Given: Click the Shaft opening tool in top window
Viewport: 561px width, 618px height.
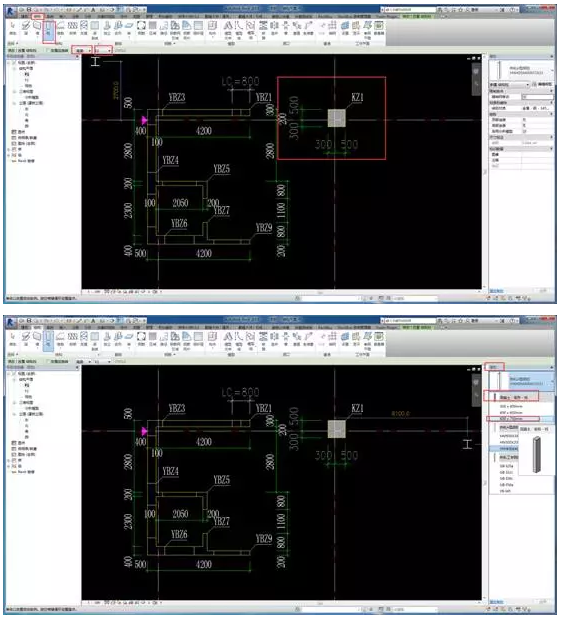Looking at the screenshot, I should (274, 28).
